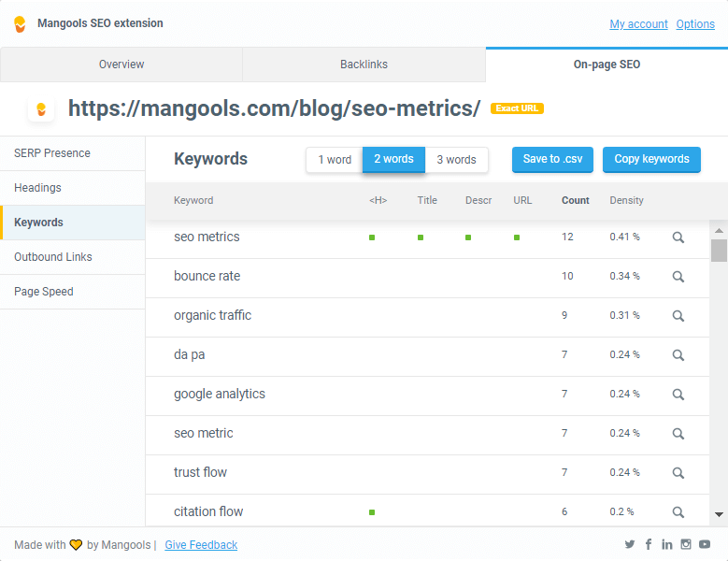Image resolution: width=728 pixels, height=561 pixels.
Task: Click the yellow heart icon in footer
Action: (x=76, y=545)
